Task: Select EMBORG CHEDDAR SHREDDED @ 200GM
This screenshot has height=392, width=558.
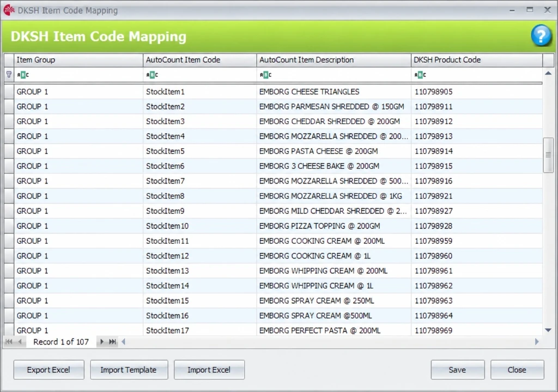Action: coord(334,121)
